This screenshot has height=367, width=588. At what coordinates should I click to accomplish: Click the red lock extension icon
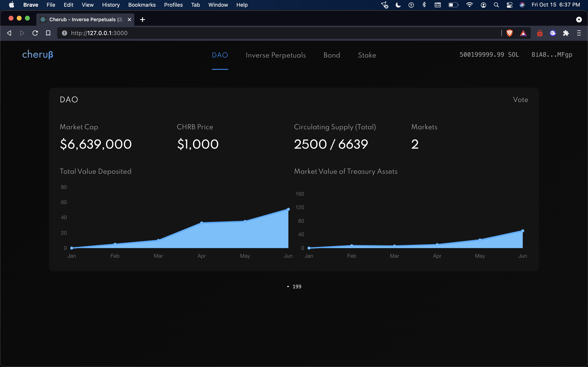(x=540, y=33)
